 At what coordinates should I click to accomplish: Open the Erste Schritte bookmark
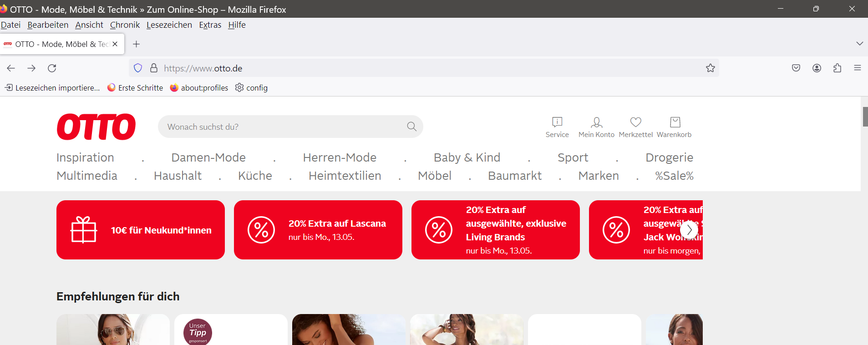click(x=135, y=88)
